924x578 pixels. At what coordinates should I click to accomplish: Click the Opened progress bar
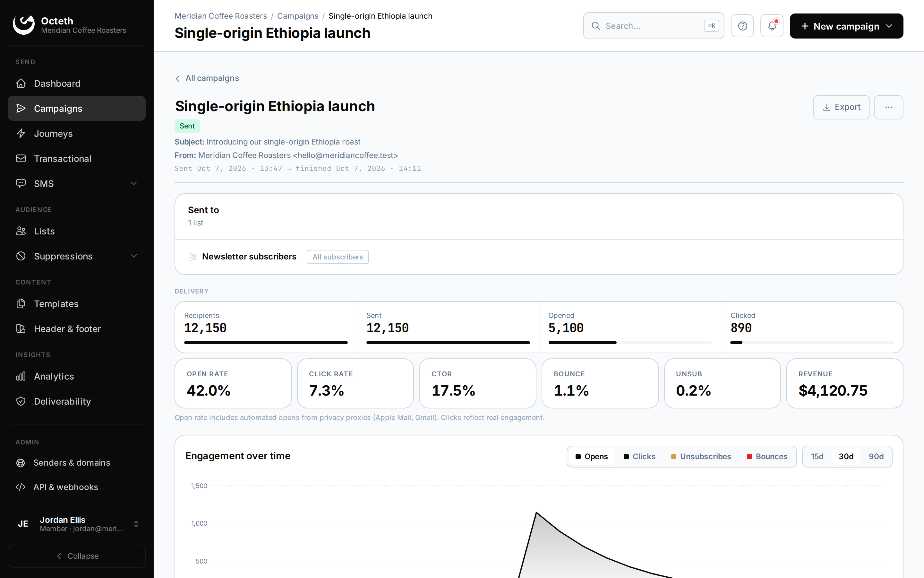(x=629, y=343)
